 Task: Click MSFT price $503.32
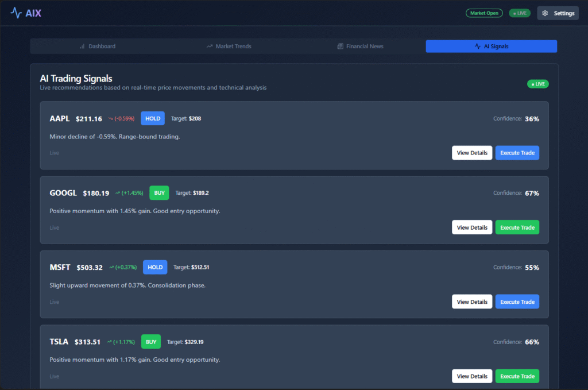point(90,268)
